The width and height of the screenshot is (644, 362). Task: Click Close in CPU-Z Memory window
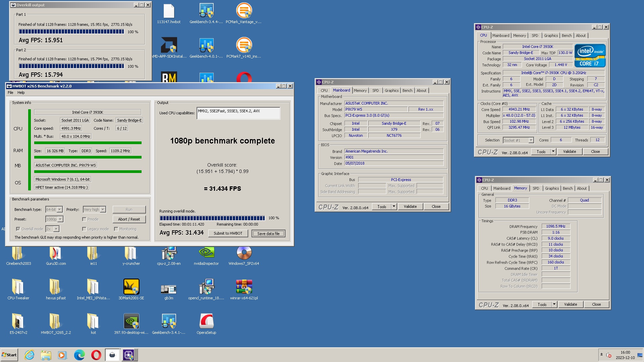596,304
